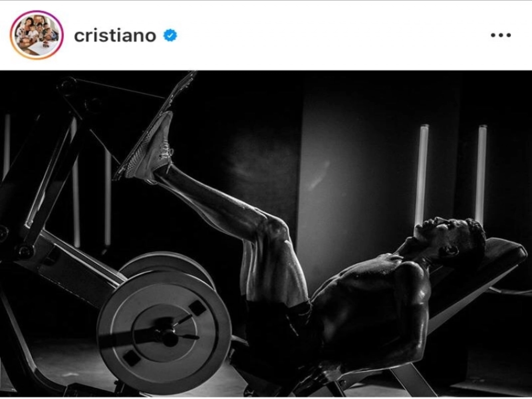Open cristiano's story from profile picture
532x399 pixels.
click(x=37, y=35)
